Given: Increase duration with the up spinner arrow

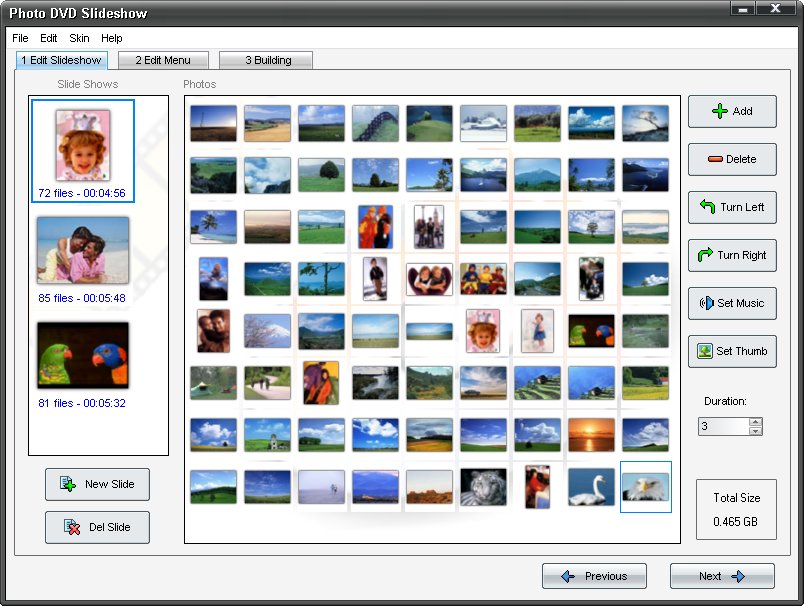Looking at the screenshot, I should coord(755,422).
